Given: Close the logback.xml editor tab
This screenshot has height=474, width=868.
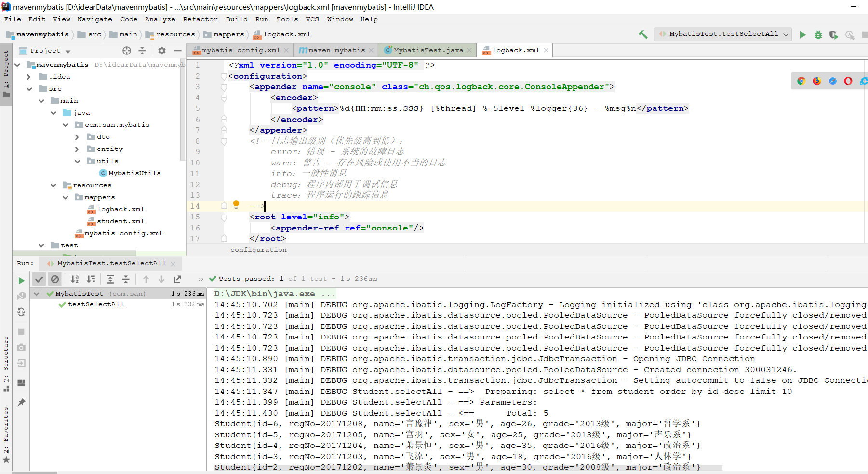Looking at the screenshot, I should click(x=546, y=50).
